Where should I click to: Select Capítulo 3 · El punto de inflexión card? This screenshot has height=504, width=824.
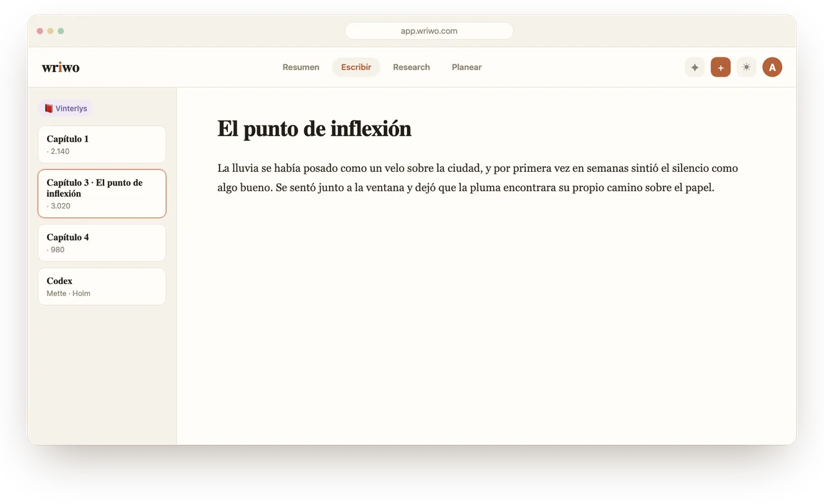tap(102, 194)
